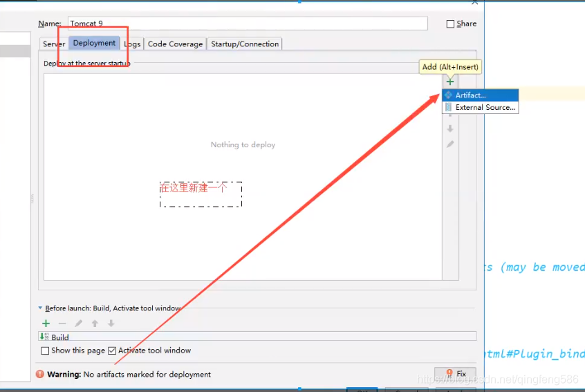
Task: Move Before launch task up arrow
Action: click(95, 324)
